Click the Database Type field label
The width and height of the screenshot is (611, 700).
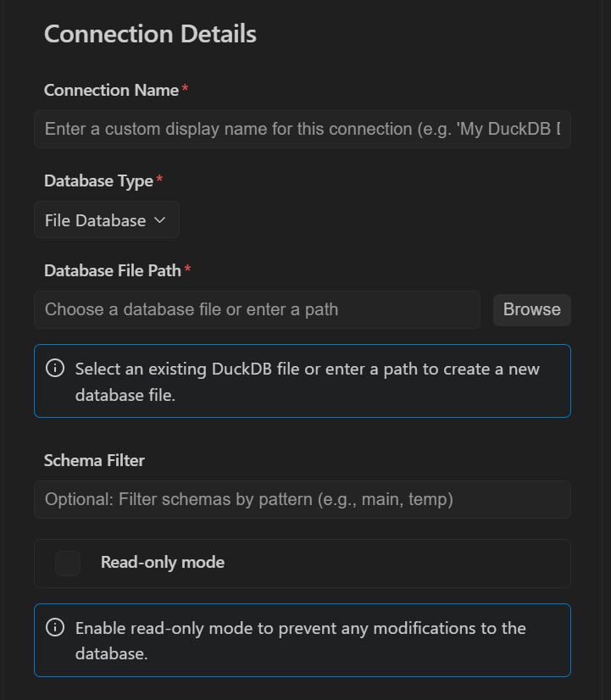coord(98,181)
